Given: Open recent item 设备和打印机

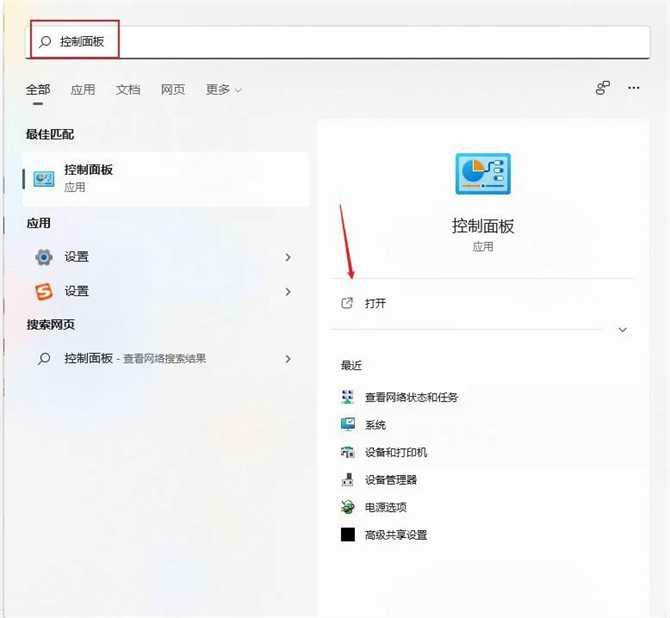Looking at the screenshot, I should pyautogui.click(x=396, y=452).
